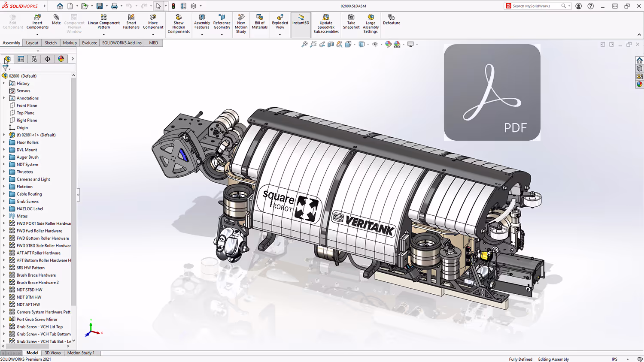Open the Help question mark icon
This screenshot has width=644, height=362.
tap(591, 6)
